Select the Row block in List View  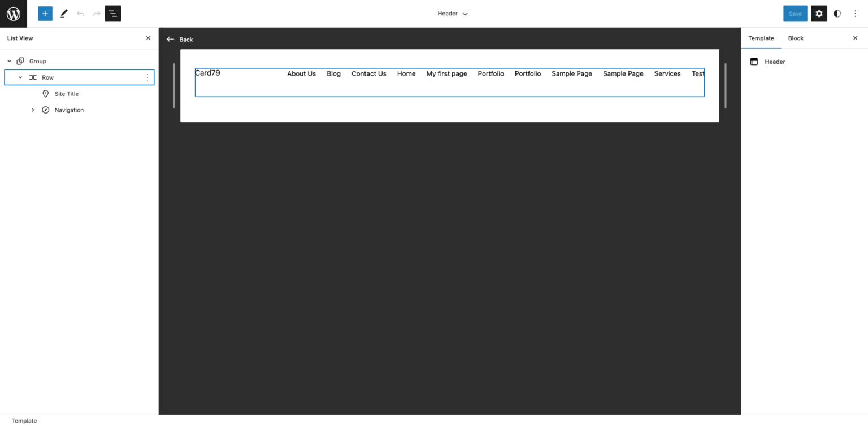[x=47, y=77]
